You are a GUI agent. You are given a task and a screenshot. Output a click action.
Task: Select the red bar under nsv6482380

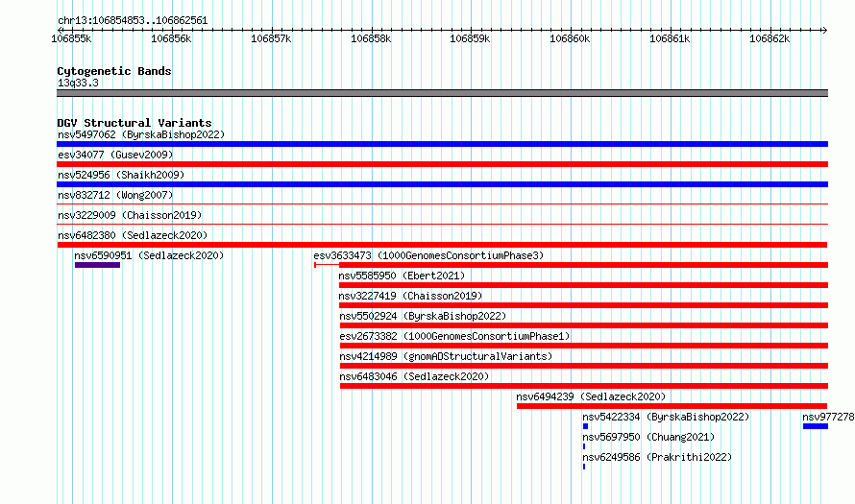(x=442, y=245)
